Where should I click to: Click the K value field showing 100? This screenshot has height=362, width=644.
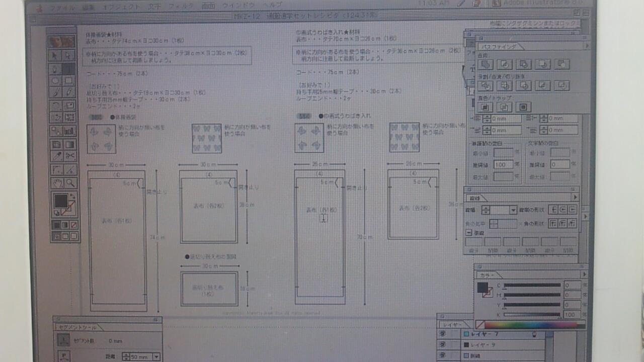coord(572,314)
